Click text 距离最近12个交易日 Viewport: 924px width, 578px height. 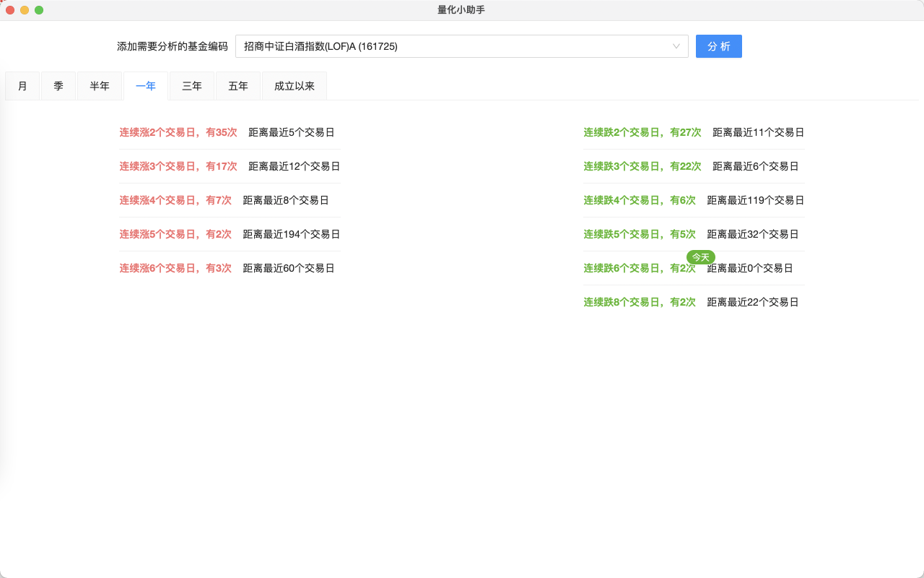click(295, 166)
